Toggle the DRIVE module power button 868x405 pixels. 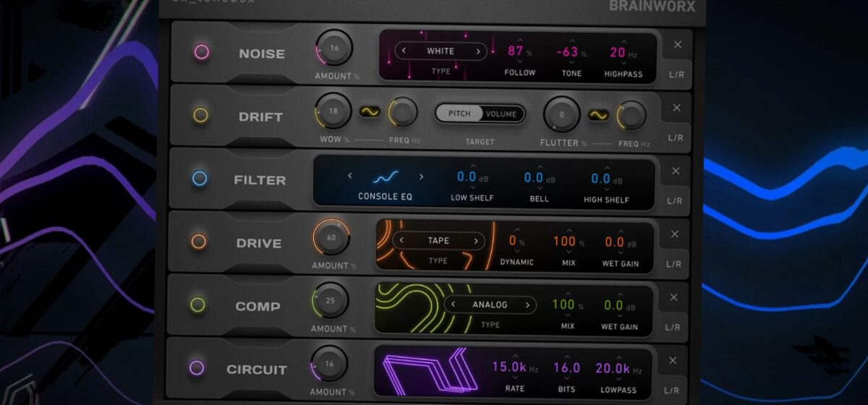coord(199,242)
